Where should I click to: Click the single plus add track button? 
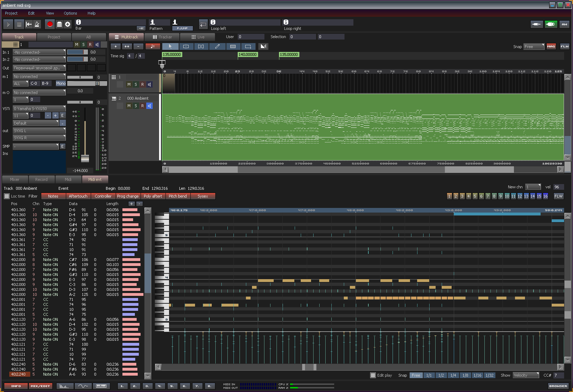(116, 46)
